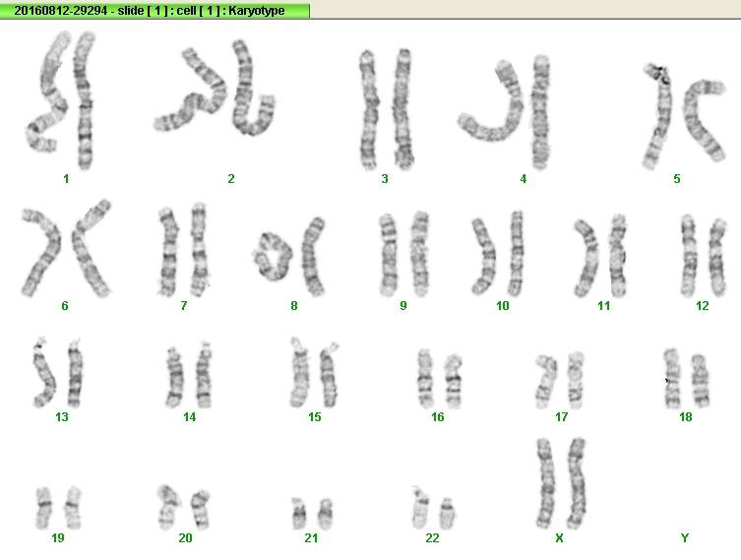Click the green label 'Y'
Image resolution: width=741 pixels, height=560 pixels.
click(685, 537)
